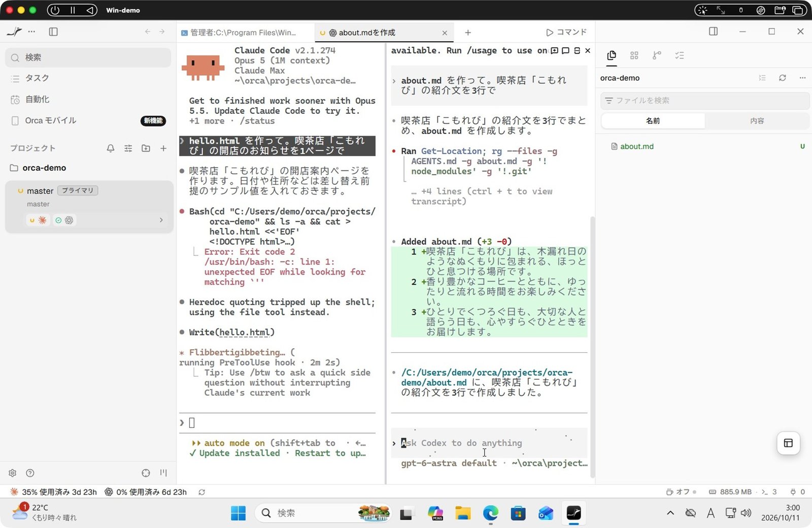
Task: Click the vertical bars icon in sidebar footer
Action: point(163,473)
